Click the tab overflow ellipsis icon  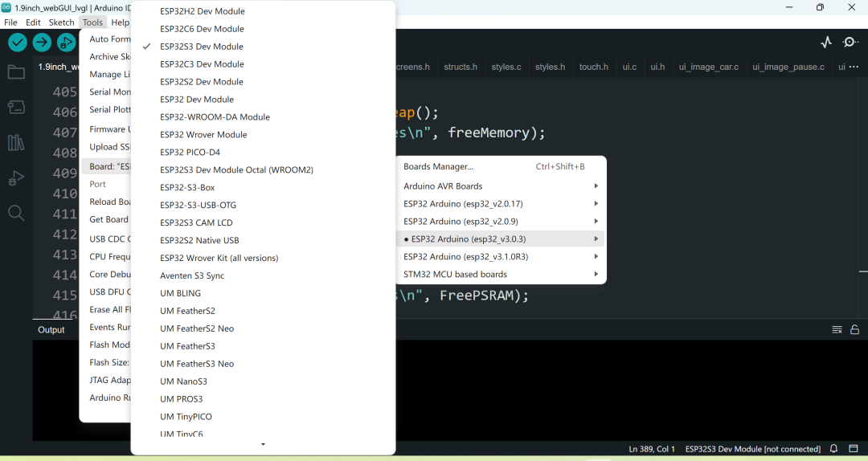(x=853, y=67)
